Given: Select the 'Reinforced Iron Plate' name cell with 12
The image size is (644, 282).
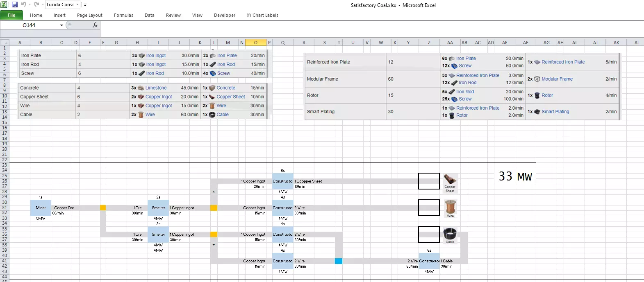Looking at the screenshot, I should (346, 62).
